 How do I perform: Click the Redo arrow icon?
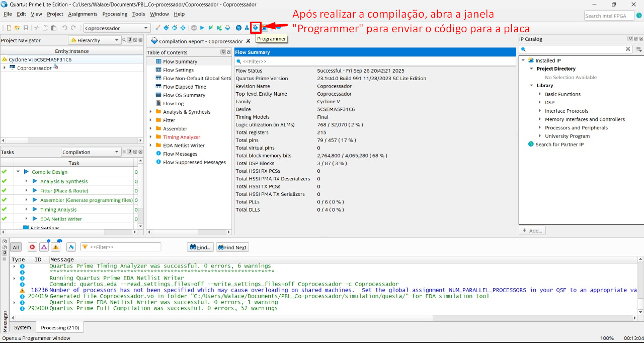(73, 28)
